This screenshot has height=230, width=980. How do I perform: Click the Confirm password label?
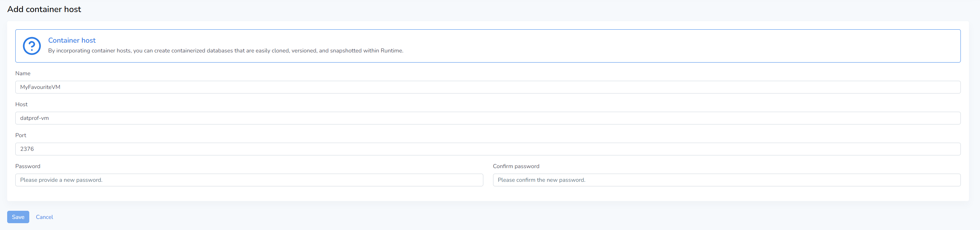coord(516,166)
